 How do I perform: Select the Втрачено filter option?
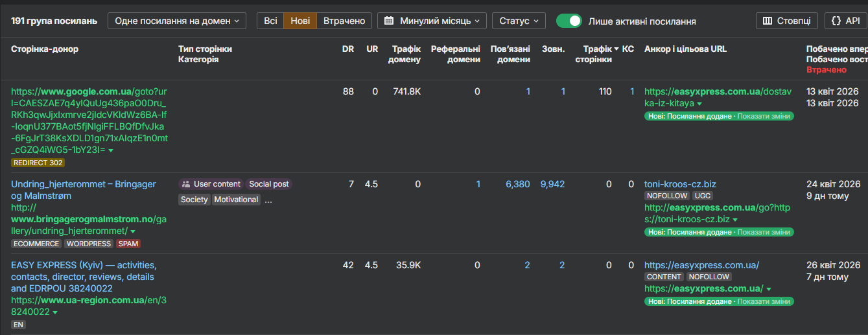tap(344, 21)
